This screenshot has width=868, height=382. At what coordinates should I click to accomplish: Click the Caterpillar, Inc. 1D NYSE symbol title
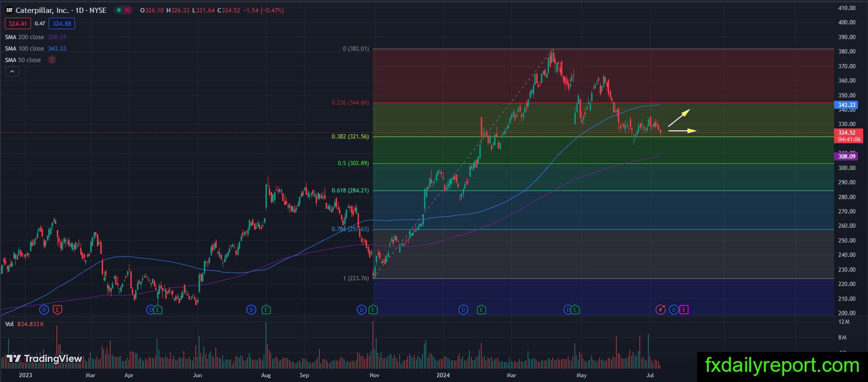click(61, 10)
